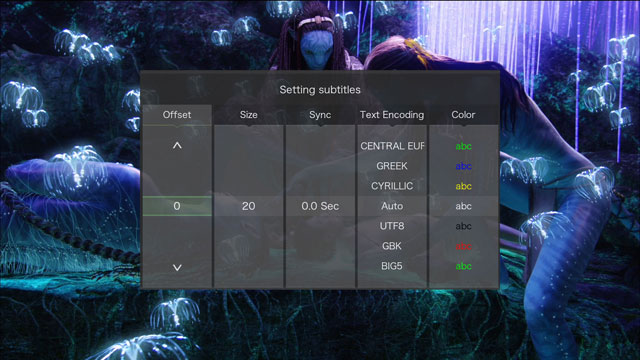Pick the green abc color beside CENTRAL EUR
This screenshot has height=360, width=640.
[463, 146]
